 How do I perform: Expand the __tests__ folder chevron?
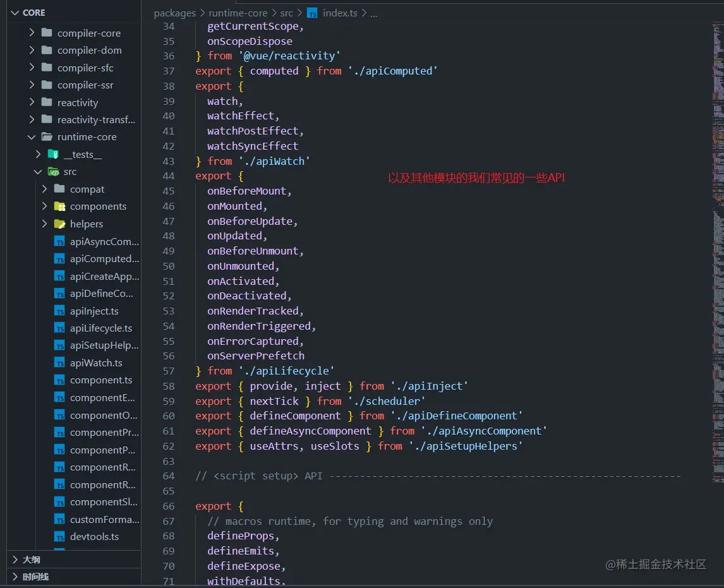38,154
